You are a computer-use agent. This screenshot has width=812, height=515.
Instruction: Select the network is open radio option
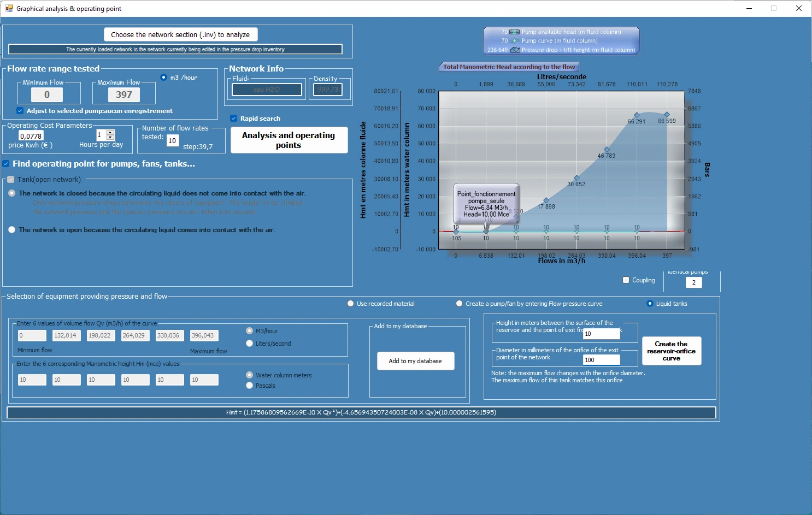pos(11,230)
